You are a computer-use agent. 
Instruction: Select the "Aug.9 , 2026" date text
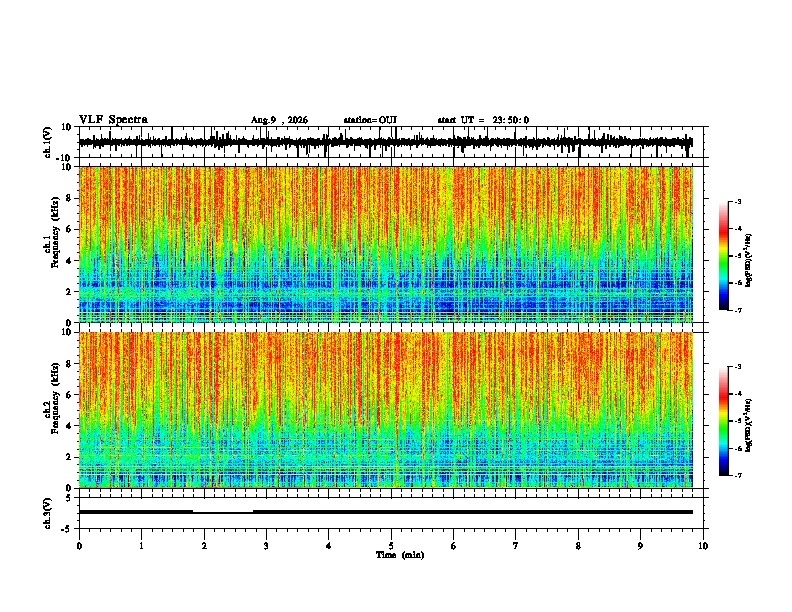[279, 120]
